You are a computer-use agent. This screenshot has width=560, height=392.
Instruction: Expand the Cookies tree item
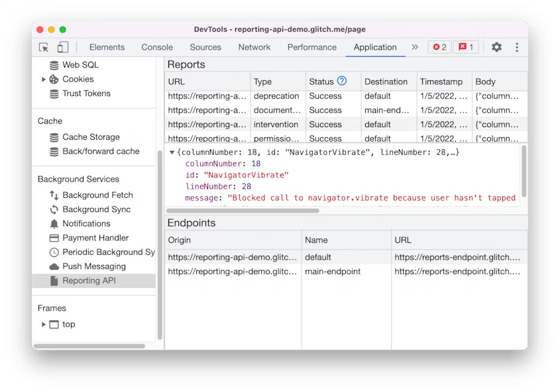[x=44, y=79]
